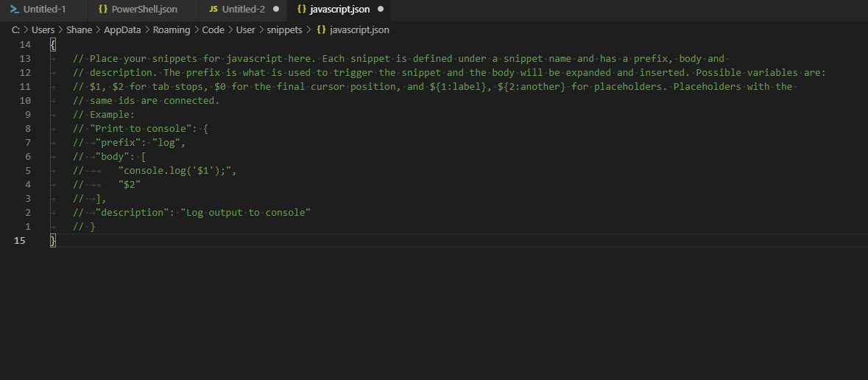
Task: Place cursor after closing brace on line 15
Action: click(x=57, y=240)
